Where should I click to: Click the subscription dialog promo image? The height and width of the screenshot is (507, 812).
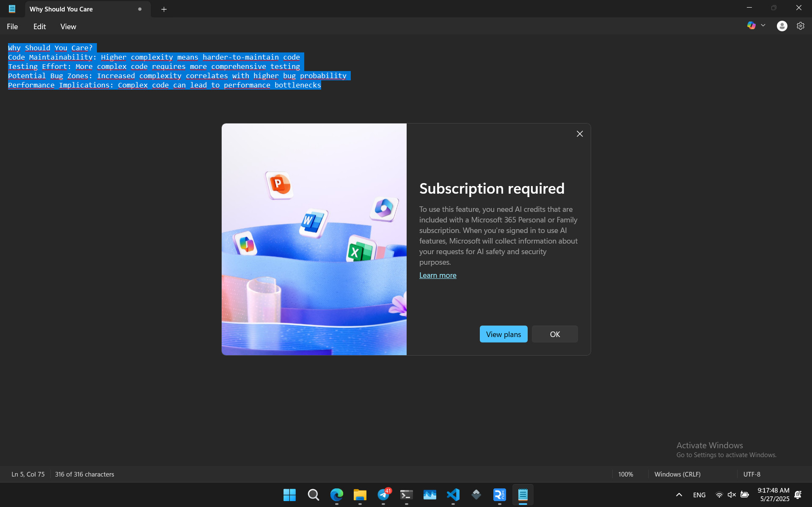point(314,239)
